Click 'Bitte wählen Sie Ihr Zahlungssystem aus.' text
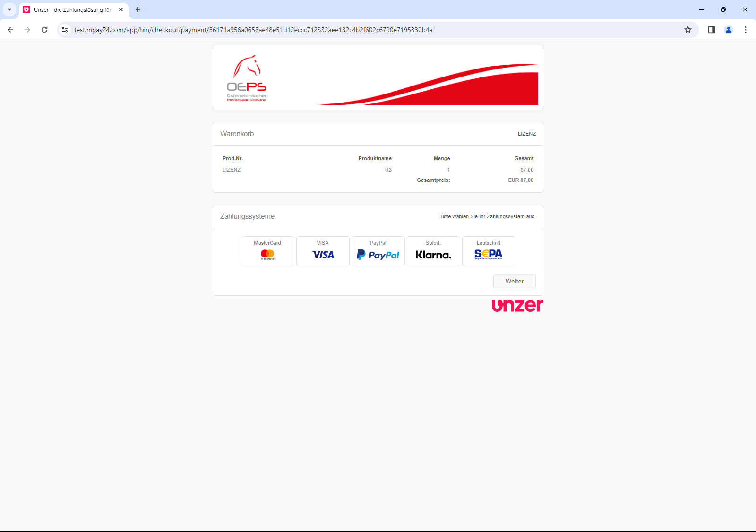The width and height of the screenshot is (756, 532). pyautogui.click(x=488, y=216)
